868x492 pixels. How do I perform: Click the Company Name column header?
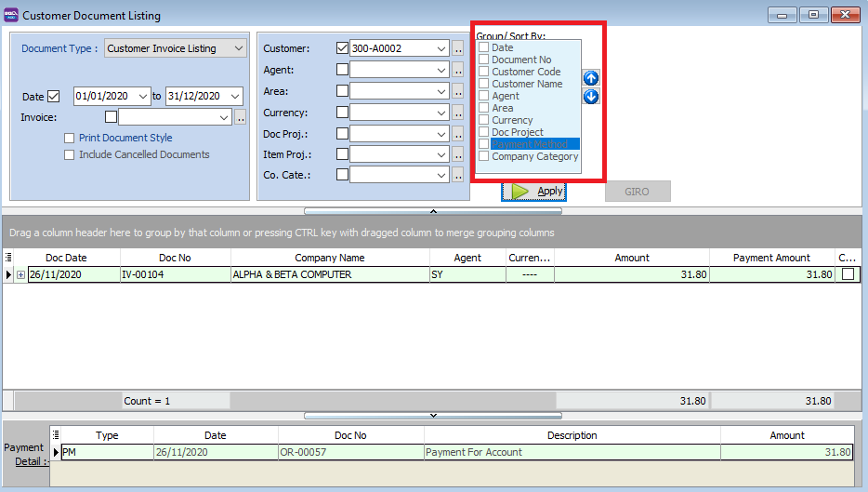tap(329, 258)
